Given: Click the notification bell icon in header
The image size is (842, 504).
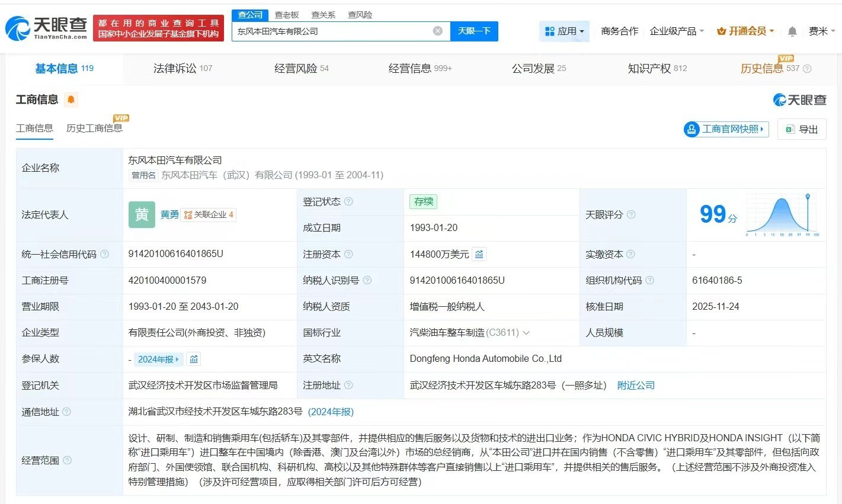Looking at the screenshot, I should [x=792, y=31].
